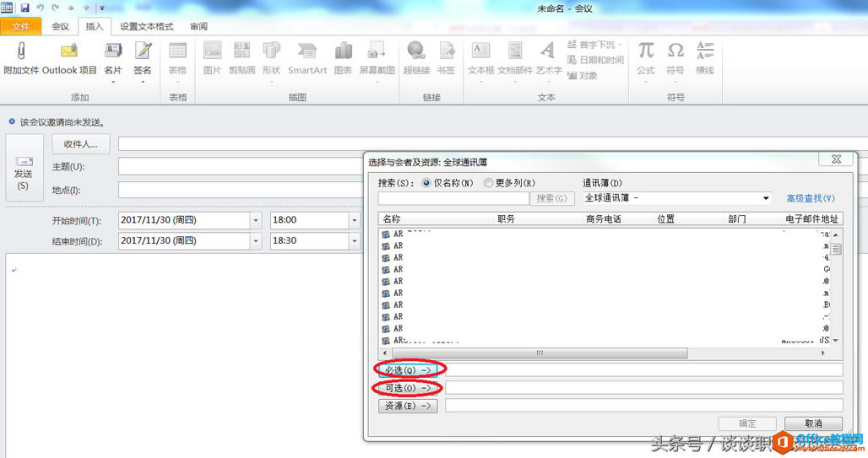Open the start date dropdown
The height and width of the screenshot is (458, 868).
coord(256,220)
